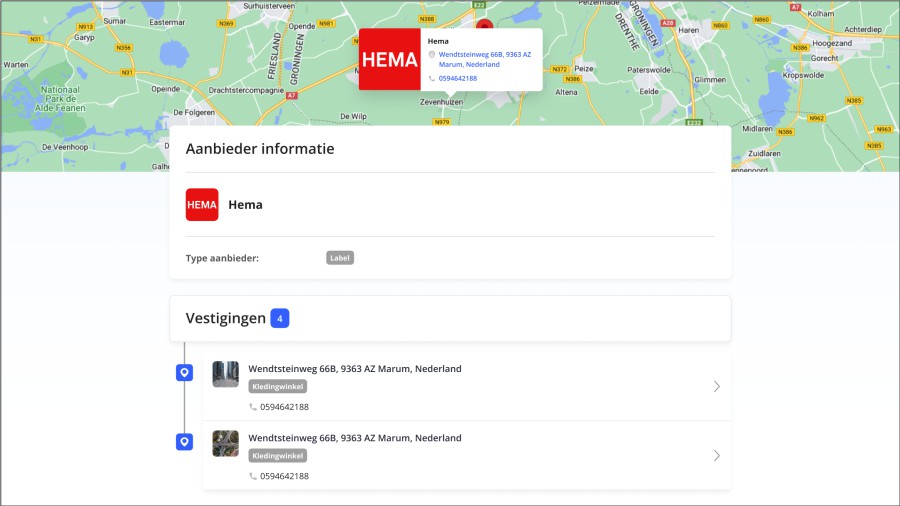
Task: Click phone icon in first location entry
Action: (x=253, y=407)
